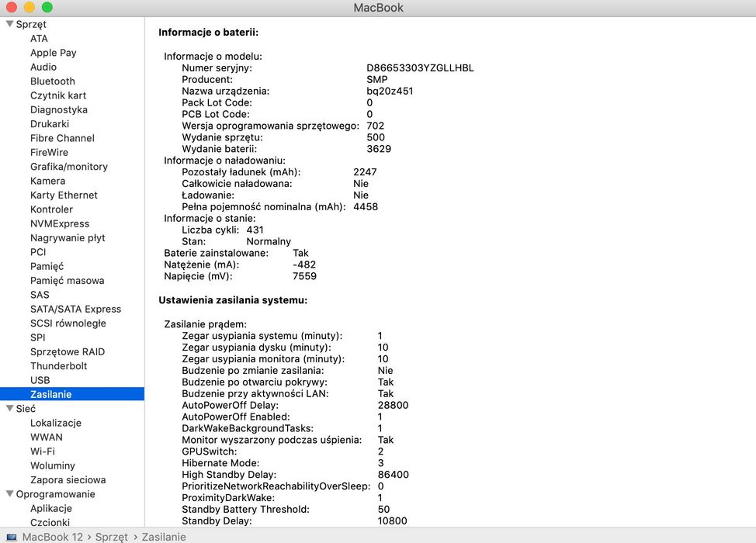Open Zapora sieciowa section
756x543 pixels.
[x=68, y=480]
